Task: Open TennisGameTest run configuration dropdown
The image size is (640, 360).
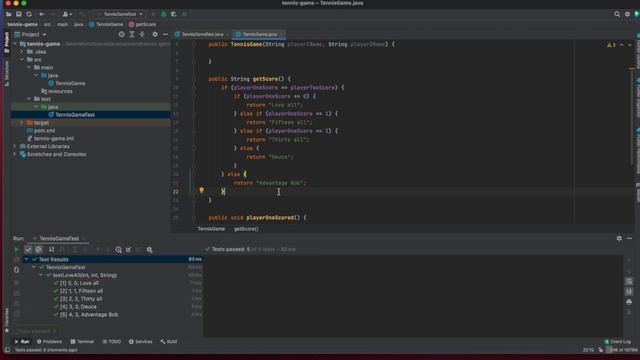Action: 120,14
